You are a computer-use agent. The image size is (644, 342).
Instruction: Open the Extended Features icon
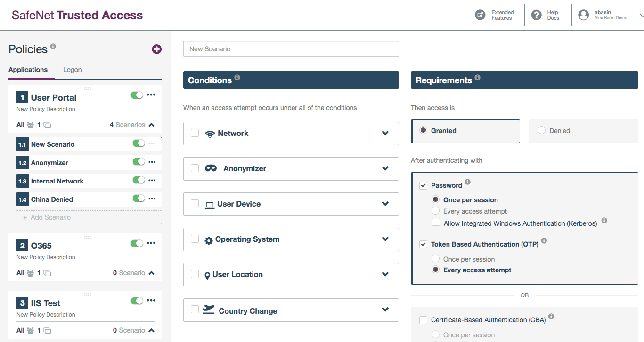[480, 15]
